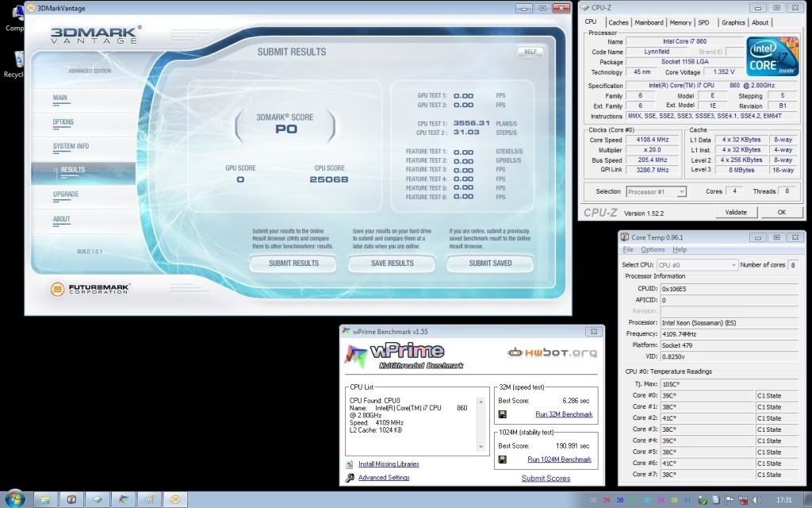This screenshot has width=812, height=508.
Task: Click the floppy save icon under 1024M test
Action: click(x=502, y=460)
